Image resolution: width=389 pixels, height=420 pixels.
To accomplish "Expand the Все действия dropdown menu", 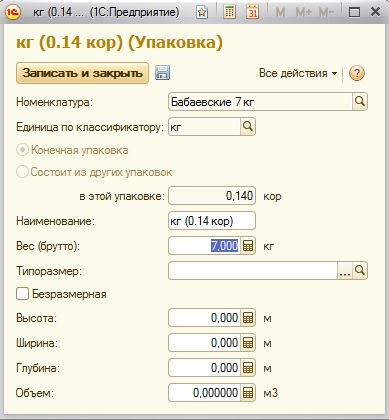I will pos(298,73).
